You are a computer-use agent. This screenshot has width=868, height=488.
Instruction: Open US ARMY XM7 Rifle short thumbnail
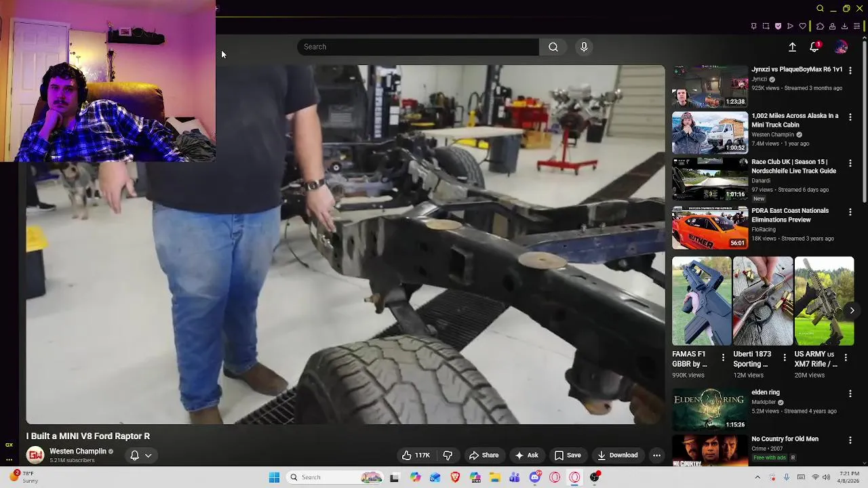(824, 301)
